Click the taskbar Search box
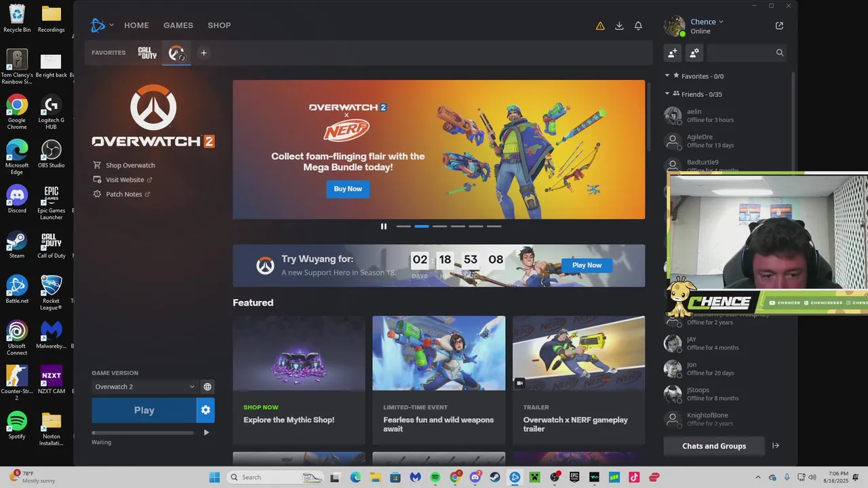 (275, 477)
